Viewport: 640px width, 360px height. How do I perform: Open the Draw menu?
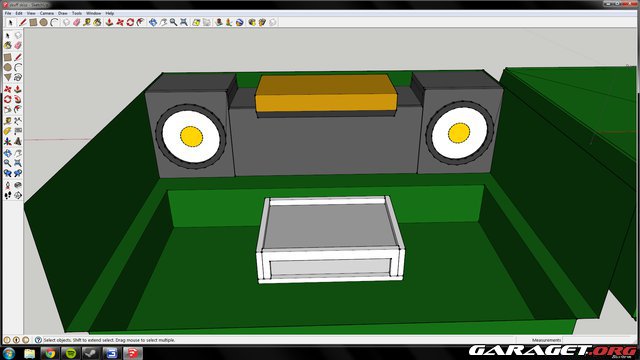point(62,13)
